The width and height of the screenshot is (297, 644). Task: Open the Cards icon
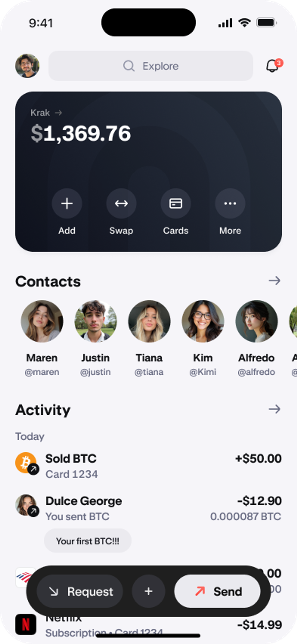click(176, 203)
